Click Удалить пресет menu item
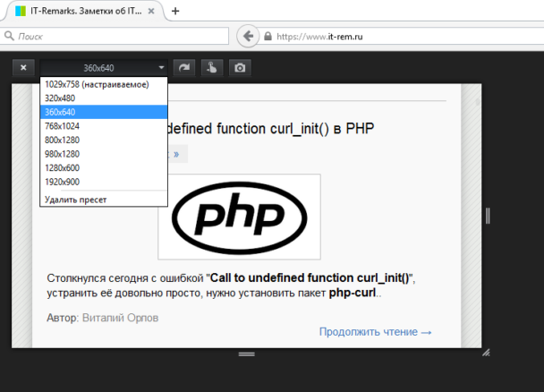 104,200
